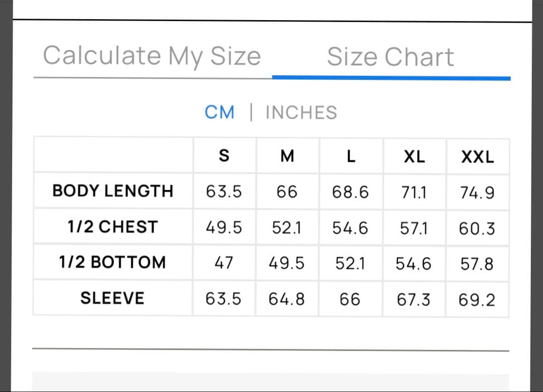Select the SLEEVE row label

click(x=113, y=298)
